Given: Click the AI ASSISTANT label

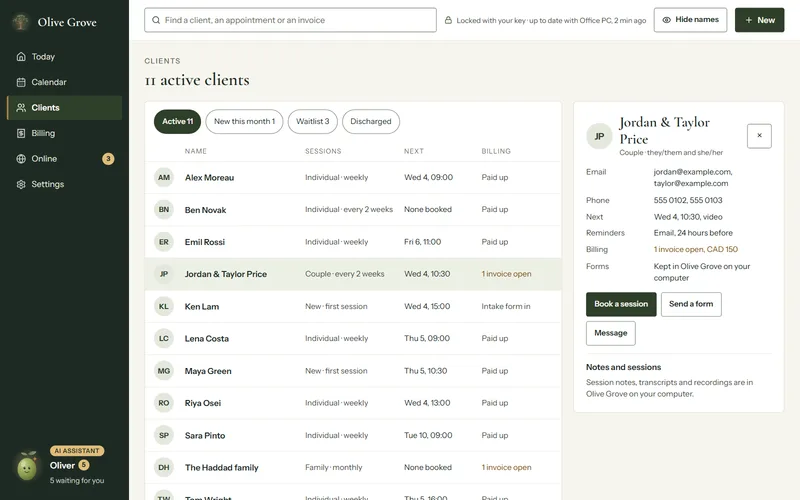Looking at the screenshot, I should pyautogui.click(x=77, y=451).
